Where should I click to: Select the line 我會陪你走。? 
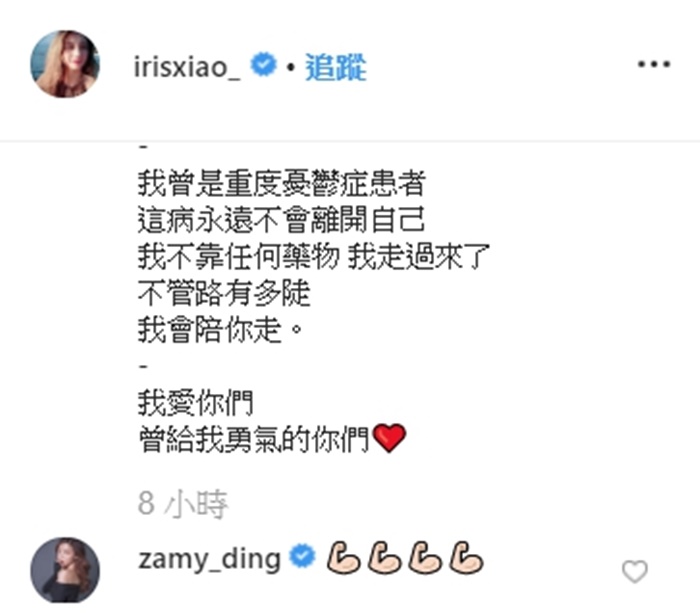point(221,330)
